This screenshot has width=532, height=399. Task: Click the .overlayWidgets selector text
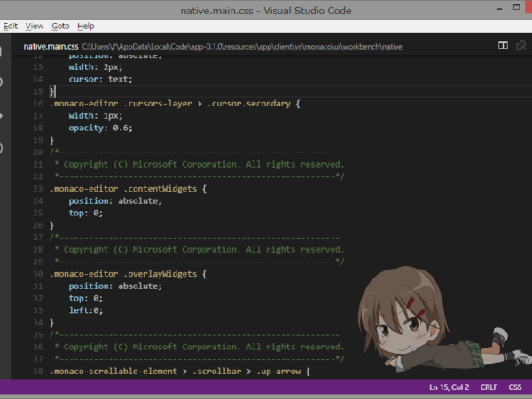click(x=160, y=274)
